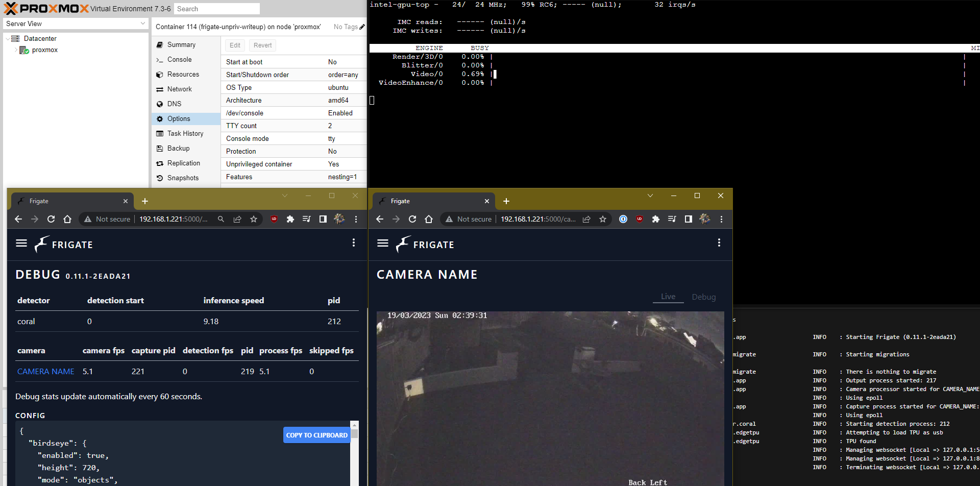The width and height of the screenshot is (980, 486).
Task: Click the Frigate bird logo in the debug window
Action: click(42, 244)
